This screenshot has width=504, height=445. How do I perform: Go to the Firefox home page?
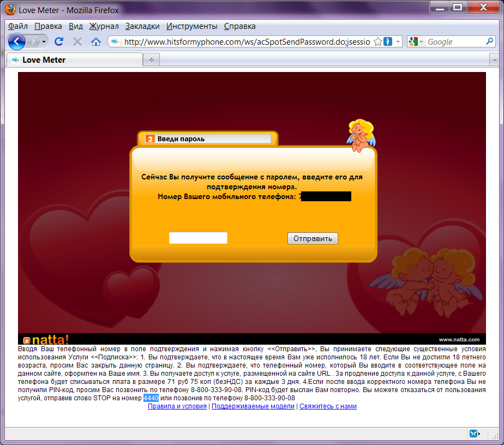click(96, 41)
